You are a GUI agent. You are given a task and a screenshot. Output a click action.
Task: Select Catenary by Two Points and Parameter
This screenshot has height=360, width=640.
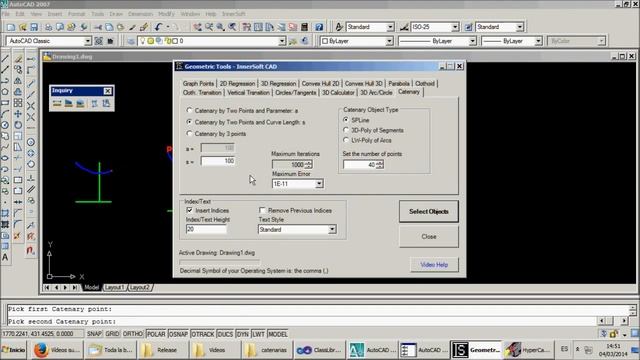point(189,110)
